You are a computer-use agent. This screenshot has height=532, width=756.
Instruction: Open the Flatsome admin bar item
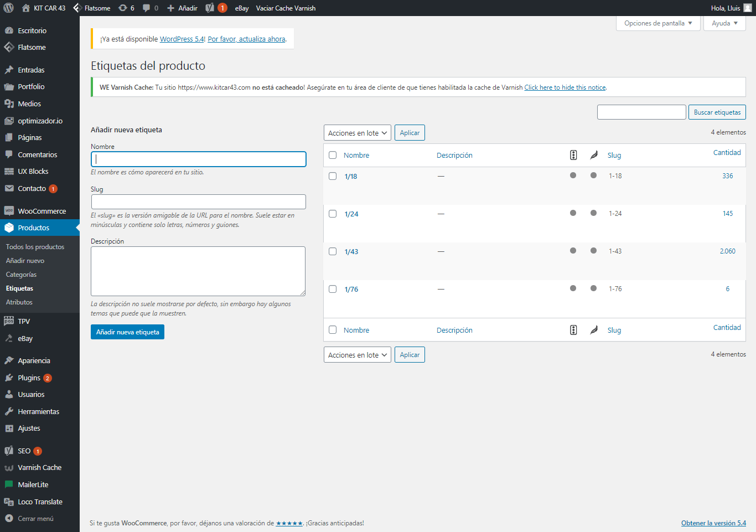pos(92,8)
